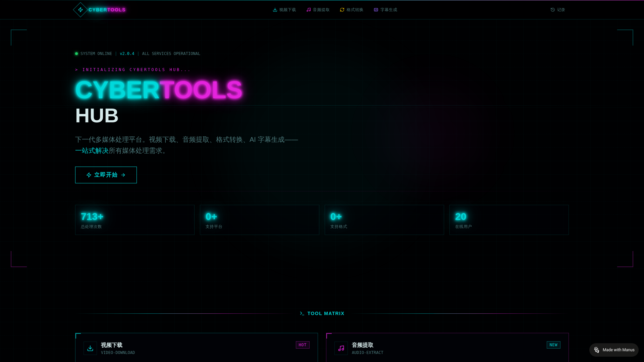Select the 视频下载 VIDEO-DOWNLOAD card title

112,345
